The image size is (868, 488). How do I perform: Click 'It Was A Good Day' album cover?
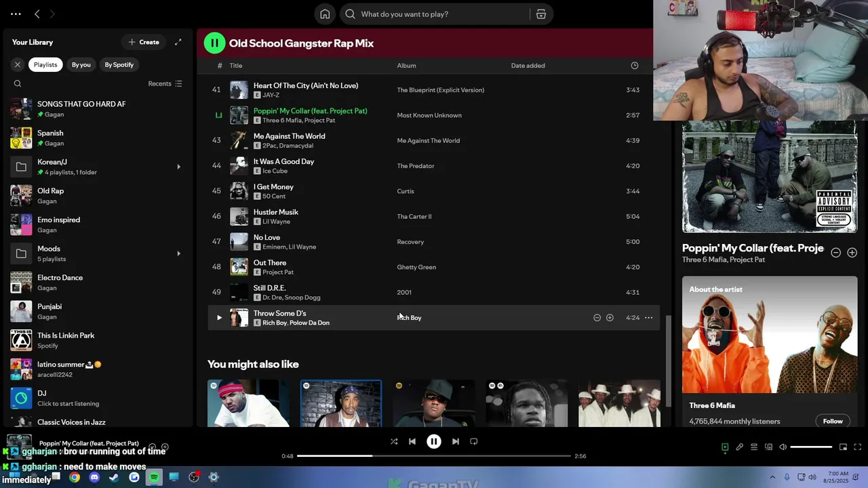click(x=239, y=166)
